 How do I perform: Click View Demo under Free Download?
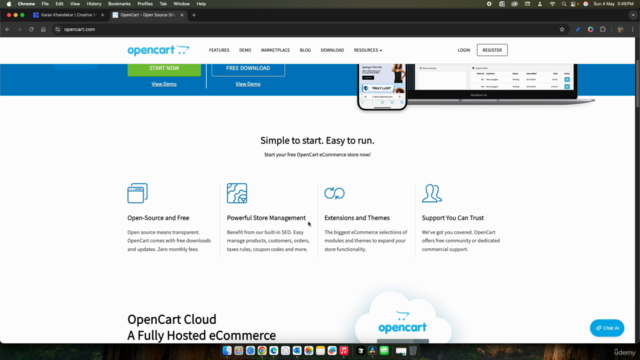click(x=248, y=84)
